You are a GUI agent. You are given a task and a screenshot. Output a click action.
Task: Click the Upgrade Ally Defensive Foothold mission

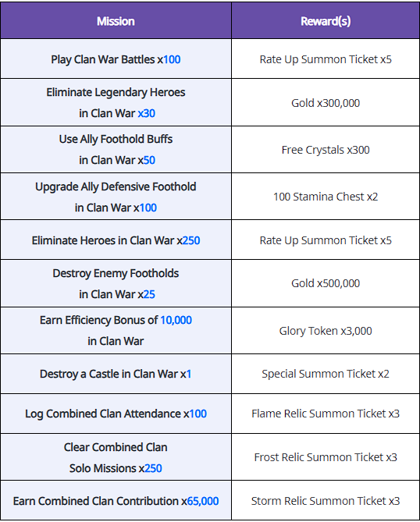116,197
